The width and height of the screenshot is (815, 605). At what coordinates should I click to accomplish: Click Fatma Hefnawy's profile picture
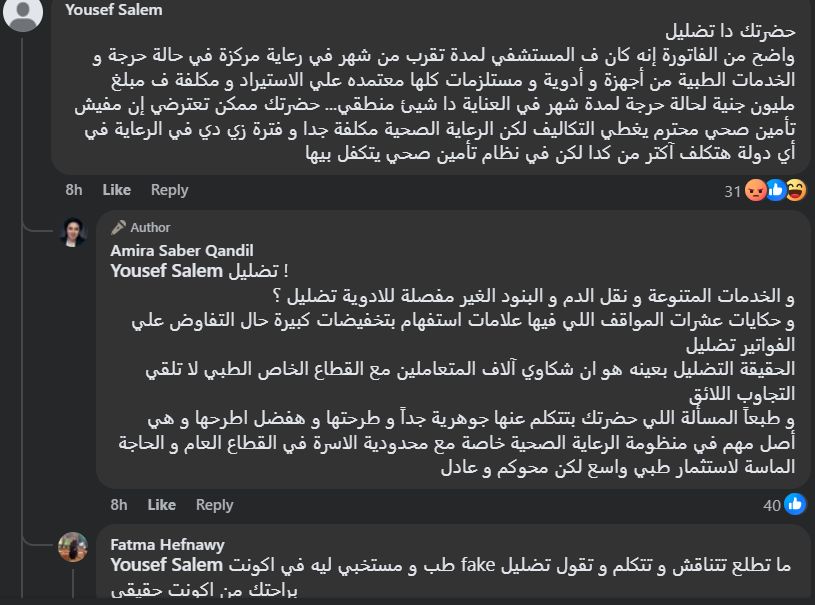[76, 547]
